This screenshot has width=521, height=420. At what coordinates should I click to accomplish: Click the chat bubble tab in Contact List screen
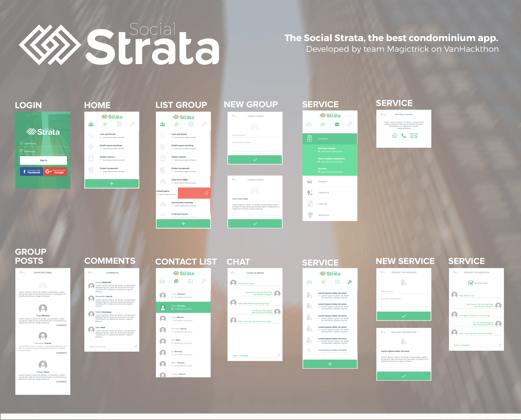coord(176,281)
